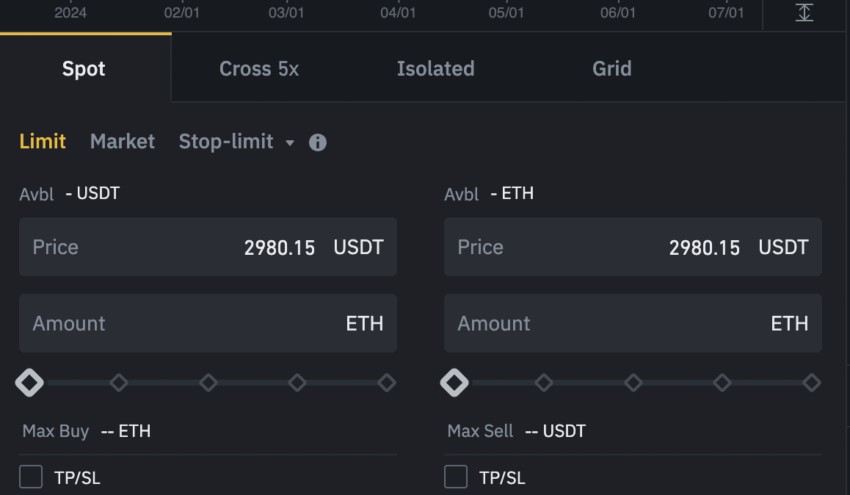
Task: Click the chart auto-scale icon at top right
Action: [x=804, y=12]
